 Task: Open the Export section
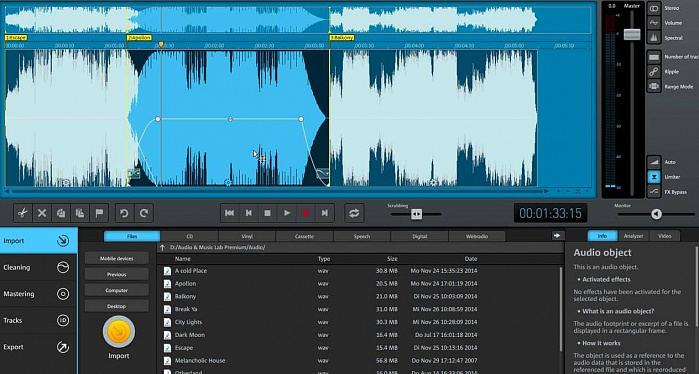click(x=38, y=347)
